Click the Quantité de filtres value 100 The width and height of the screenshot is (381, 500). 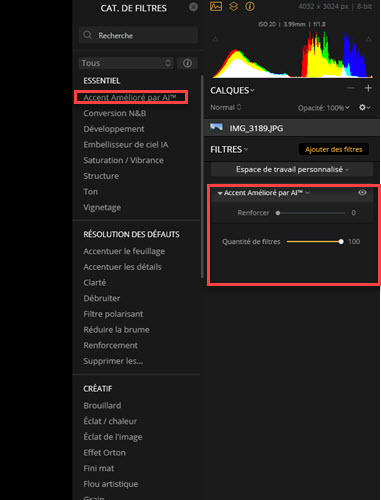click(354, 242)
